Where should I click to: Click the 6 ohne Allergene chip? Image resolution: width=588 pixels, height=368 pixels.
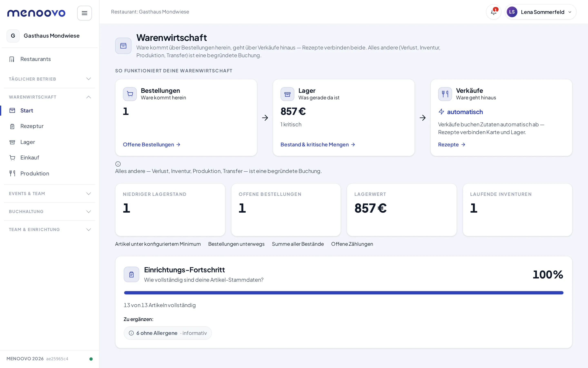click(168, 333)
